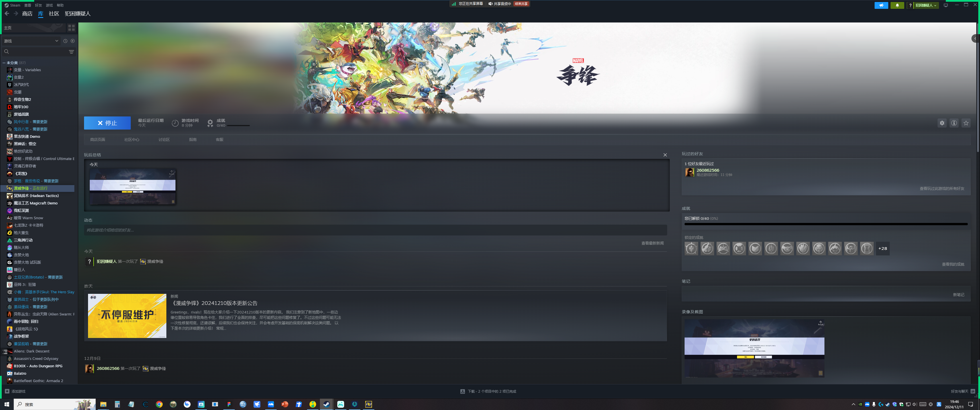980x410 pixels.
Task: Open the 讨论区 game tab
Action: [x=164, y=140]
